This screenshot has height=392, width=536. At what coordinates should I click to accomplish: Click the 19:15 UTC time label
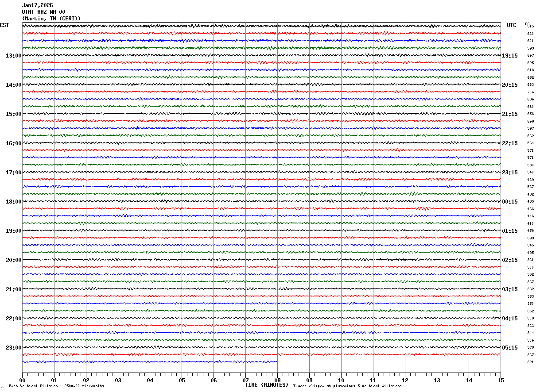[510, 56]
